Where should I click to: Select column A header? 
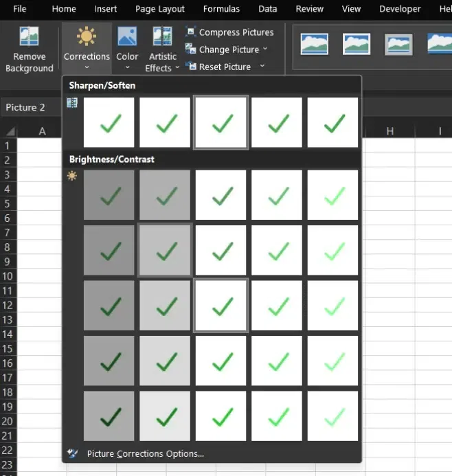[42, 131]
